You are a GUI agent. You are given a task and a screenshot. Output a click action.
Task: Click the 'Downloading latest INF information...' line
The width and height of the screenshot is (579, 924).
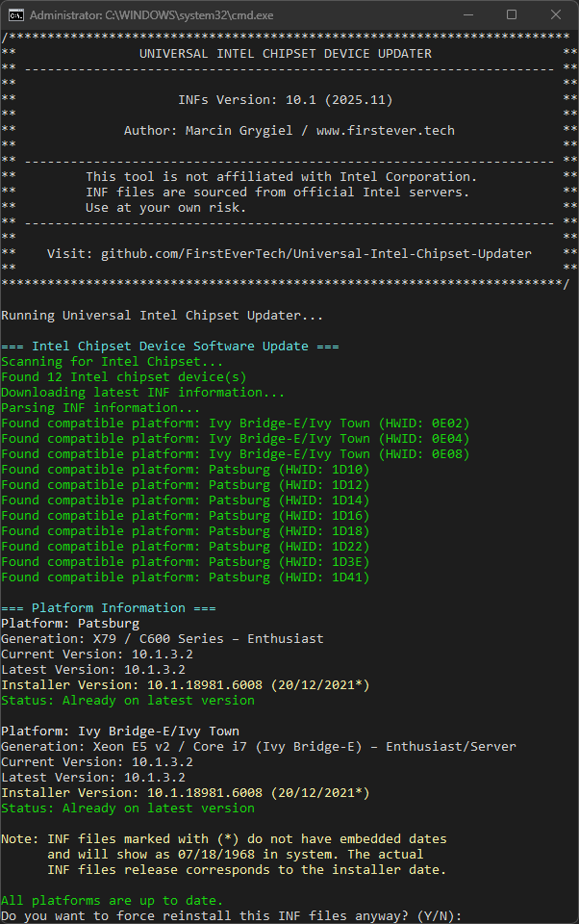[142, 392]
